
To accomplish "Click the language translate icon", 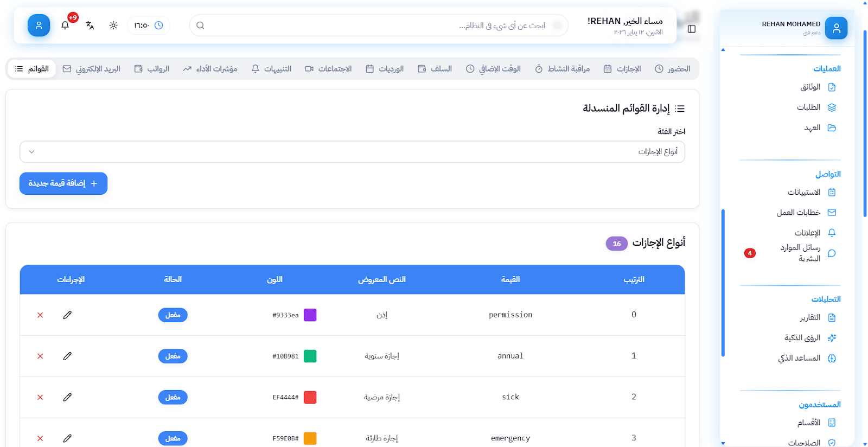I will pos(90,25).
